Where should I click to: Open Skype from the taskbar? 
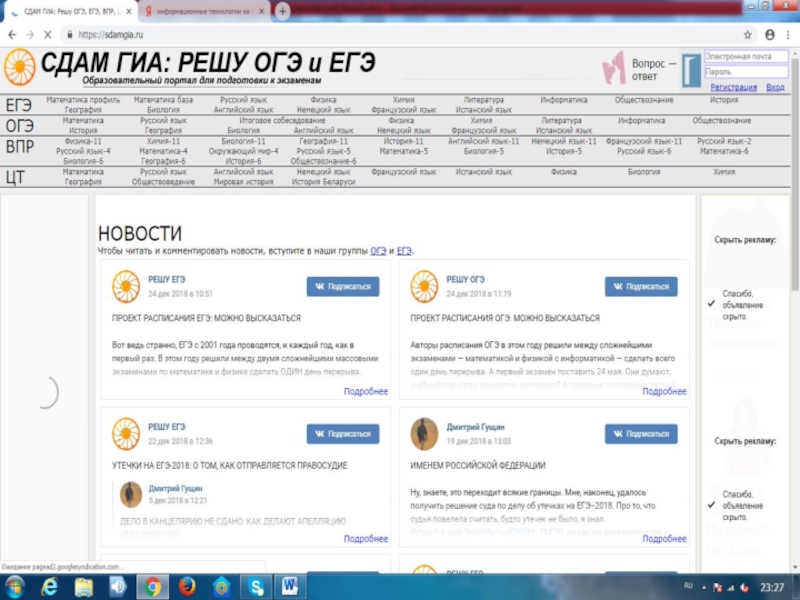point(256,587)
